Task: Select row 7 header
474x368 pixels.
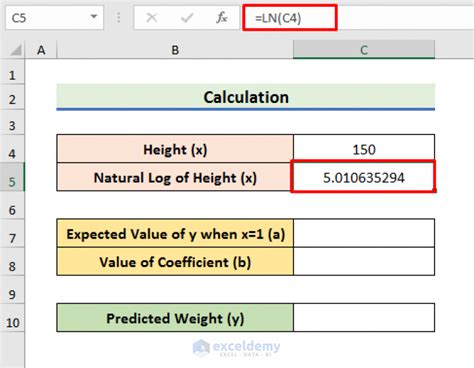Action: (x=12, y=233)
